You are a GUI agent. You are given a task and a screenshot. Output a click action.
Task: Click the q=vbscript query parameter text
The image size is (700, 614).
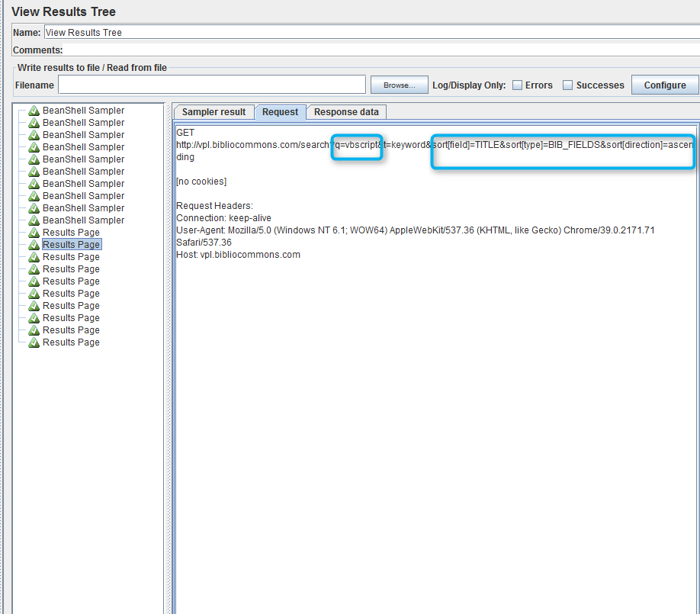click(x=357, y=145)
